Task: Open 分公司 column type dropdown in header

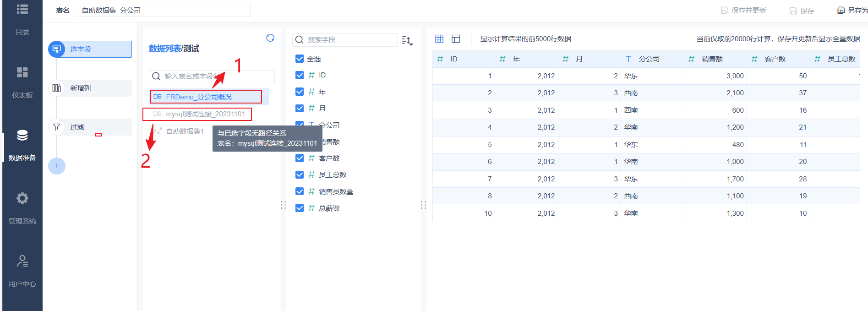Action: [628, 59]
